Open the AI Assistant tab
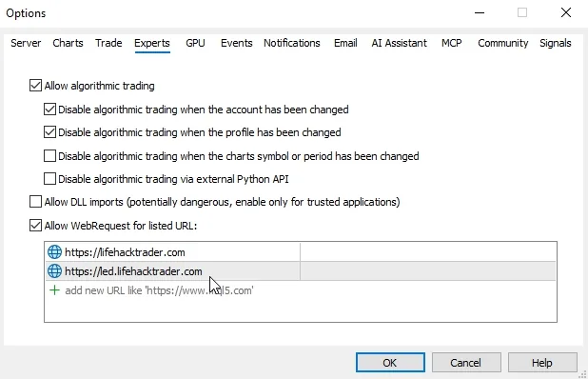588x379 pixels. (x=399, y=43)
